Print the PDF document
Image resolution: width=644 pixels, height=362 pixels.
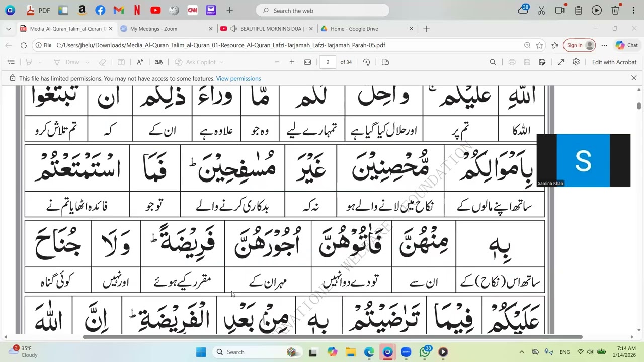(x=512, y=62)
